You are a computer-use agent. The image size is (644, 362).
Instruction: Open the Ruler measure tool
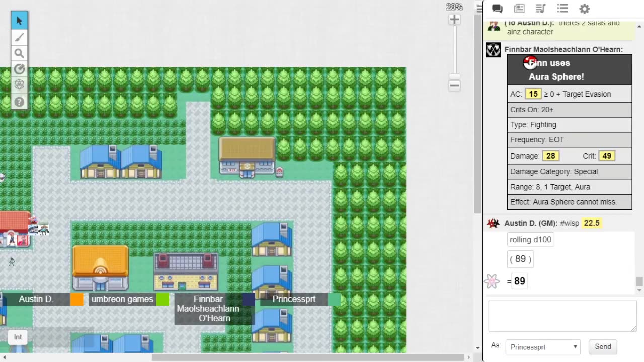click(x=19, y=69)
